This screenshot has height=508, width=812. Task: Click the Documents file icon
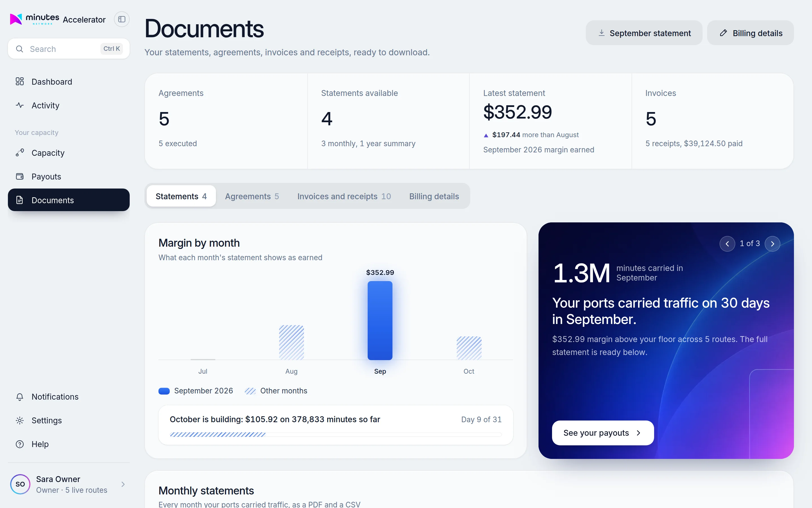(20, 200)
